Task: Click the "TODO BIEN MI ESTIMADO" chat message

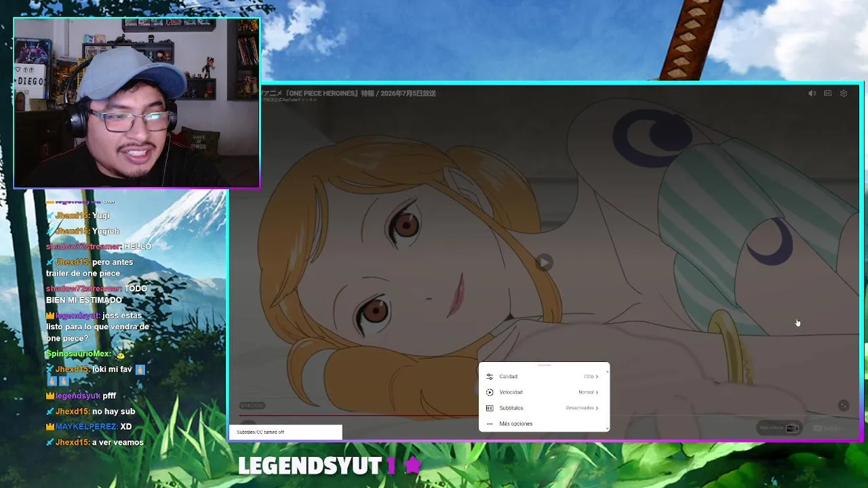Action: [x=96, y=294]
